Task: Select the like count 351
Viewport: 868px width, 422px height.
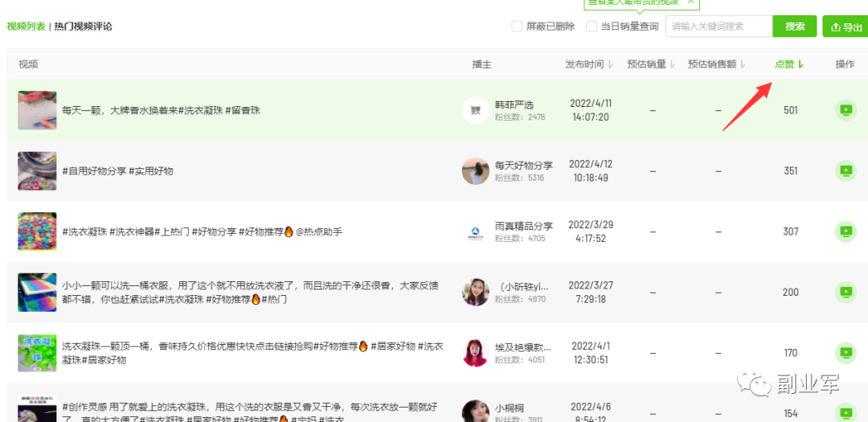Action: (x=791, y=170)
